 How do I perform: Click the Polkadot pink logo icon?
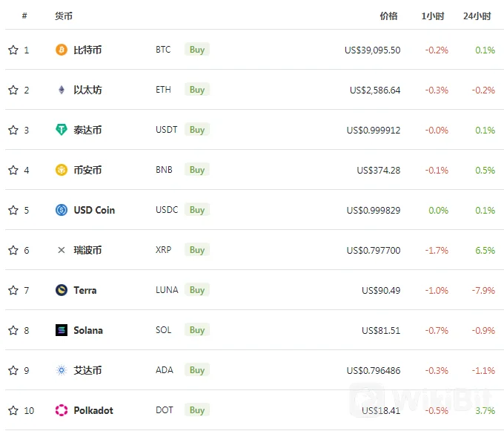tap(62, 410)
